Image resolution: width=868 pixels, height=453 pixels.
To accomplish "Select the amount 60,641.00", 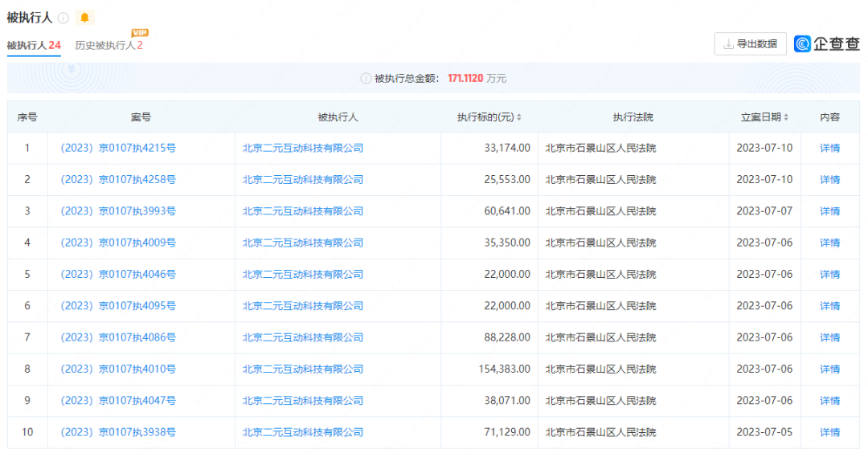I will pyautogui.click(x=507, y=211).
